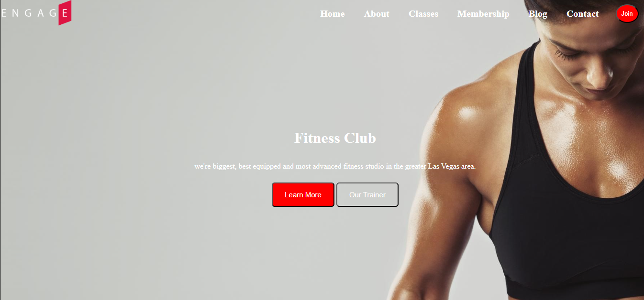Open the Our Trainer outlined button

coord(367,194)
